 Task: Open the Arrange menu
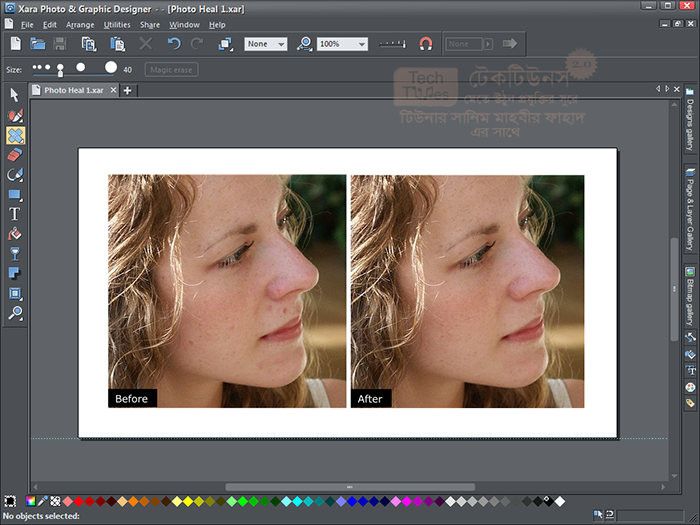[80, 24]
